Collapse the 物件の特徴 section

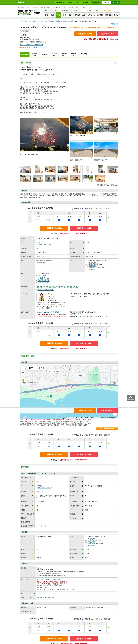coord(115,62)
